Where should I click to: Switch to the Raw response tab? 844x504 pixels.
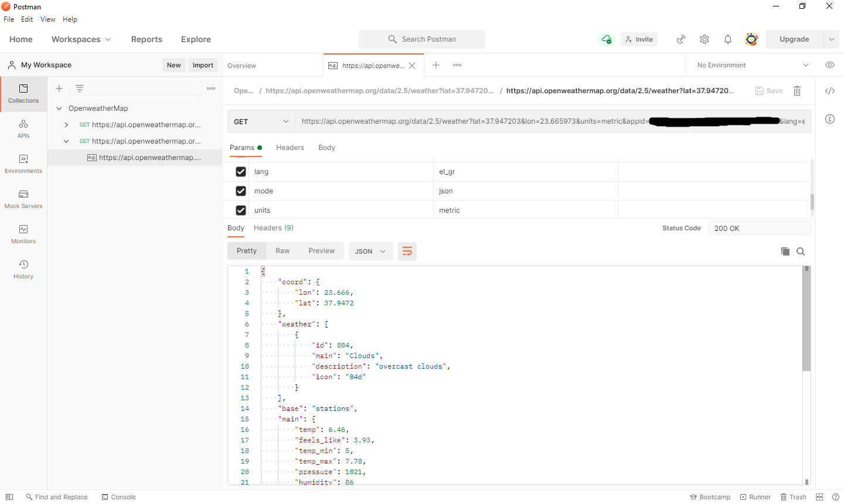283,251
